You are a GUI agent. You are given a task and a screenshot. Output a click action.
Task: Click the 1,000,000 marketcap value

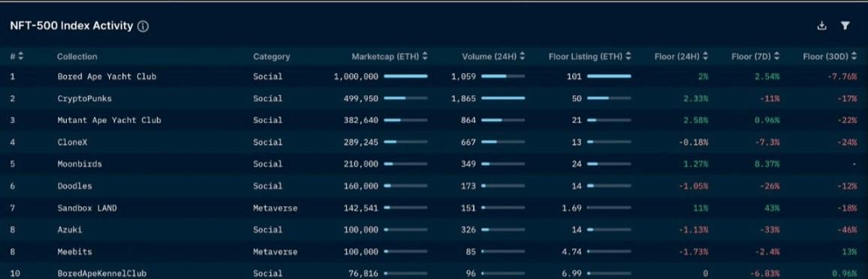356,77
